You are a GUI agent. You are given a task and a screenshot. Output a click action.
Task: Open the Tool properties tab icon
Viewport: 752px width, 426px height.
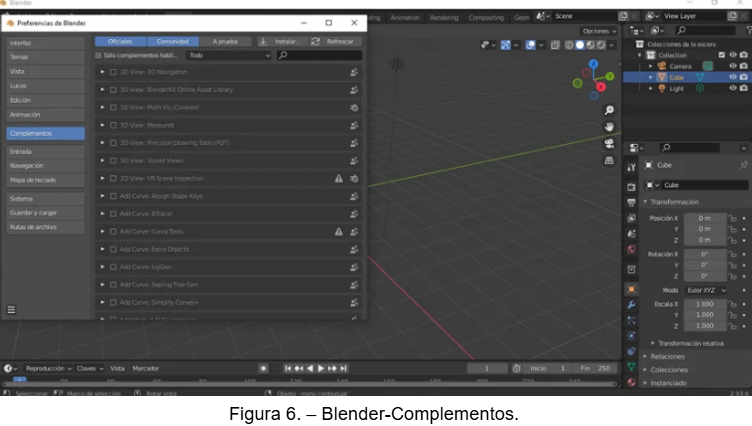(631, 167)
